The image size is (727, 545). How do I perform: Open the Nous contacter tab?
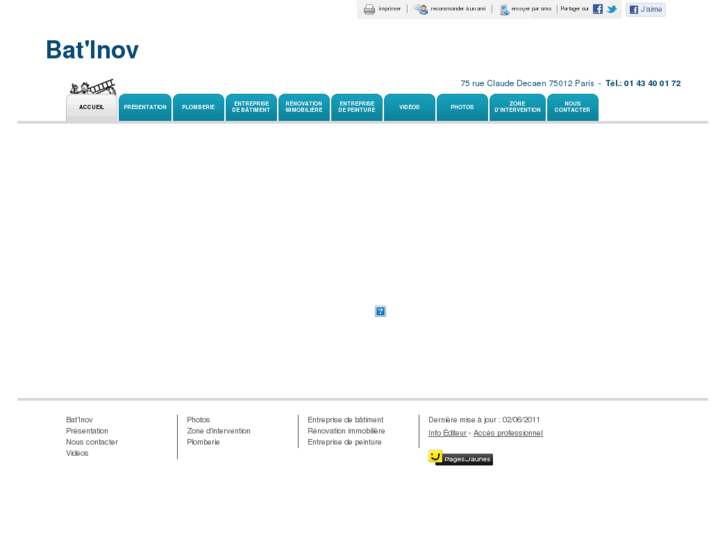tap(573, 107)
